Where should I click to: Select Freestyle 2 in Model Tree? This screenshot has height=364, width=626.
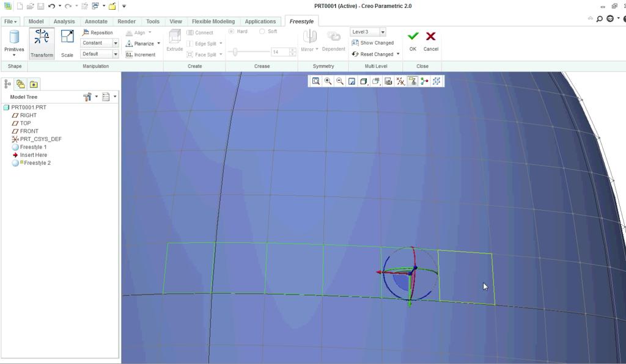pos(31,163)
